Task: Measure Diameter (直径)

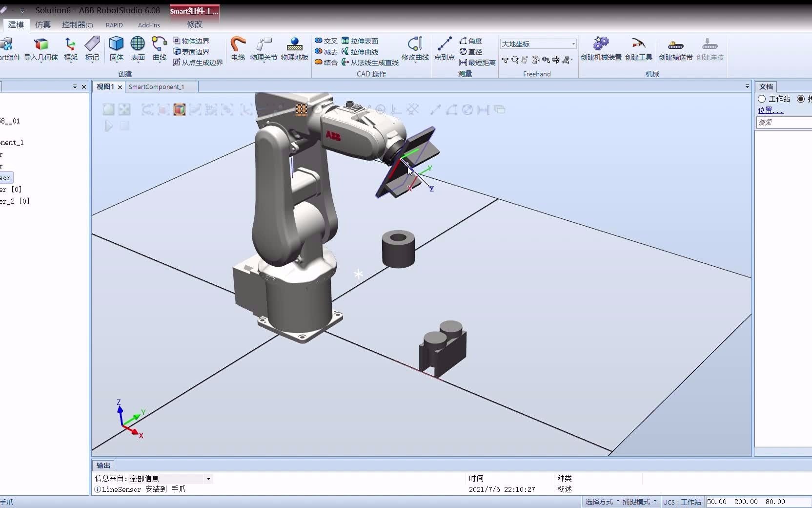Action: click(x=471, y=52)
